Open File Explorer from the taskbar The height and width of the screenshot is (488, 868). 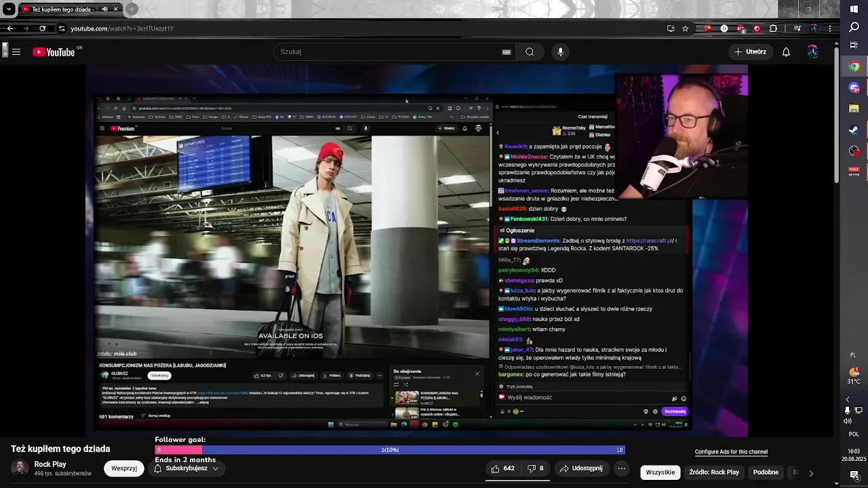[x=854, y=108]
